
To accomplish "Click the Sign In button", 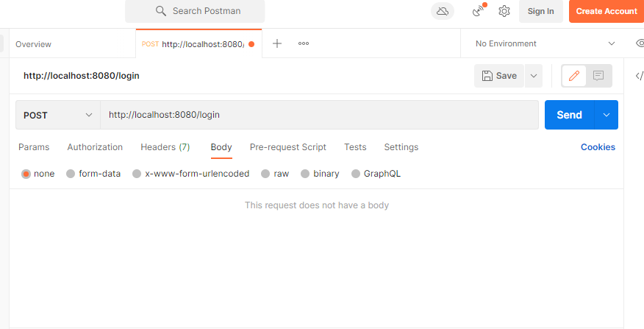I will point(541,11).
